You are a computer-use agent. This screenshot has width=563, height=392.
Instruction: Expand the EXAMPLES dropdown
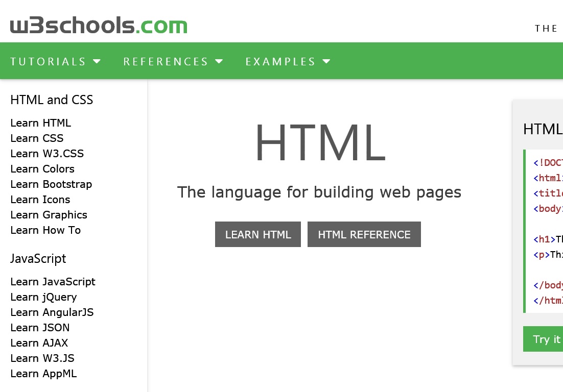click(x=288, y=61)
